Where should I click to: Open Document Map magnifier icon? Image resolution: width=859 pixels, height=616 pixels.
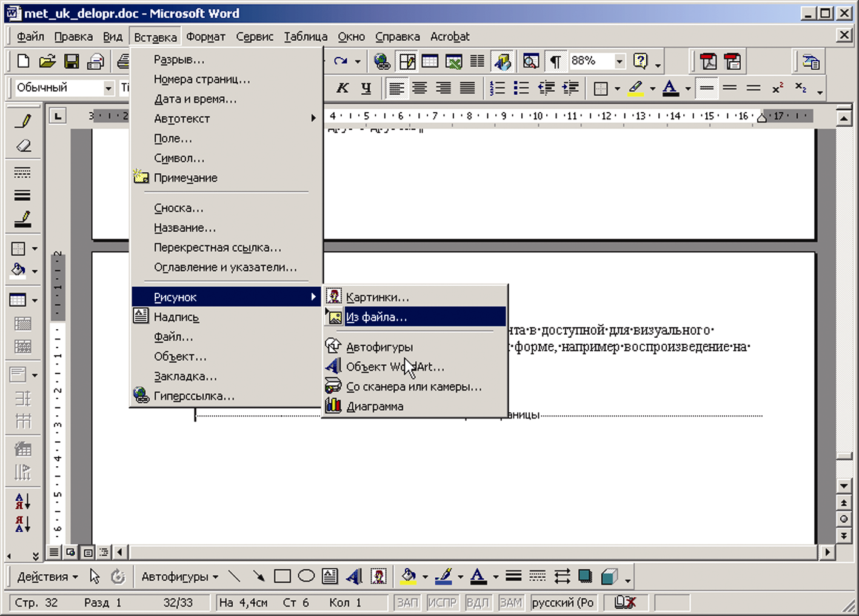[531, 61]
